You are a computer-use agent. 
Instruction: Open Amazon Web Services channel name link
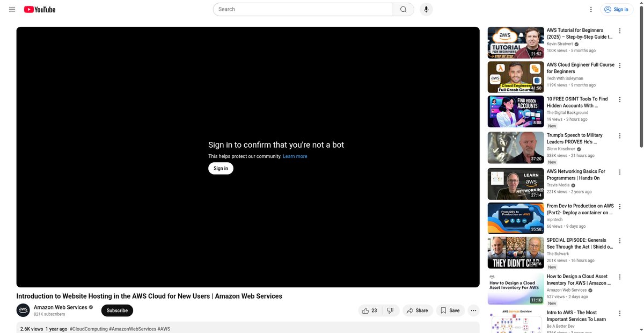pos(60,307)
